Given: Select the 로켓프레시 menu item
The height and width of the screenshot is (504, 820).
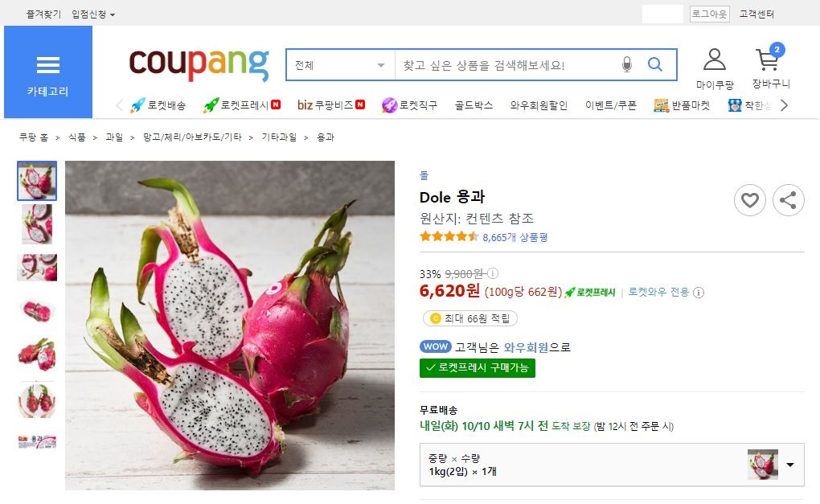Looking at the screenshot, I should [x=242, y=105].
